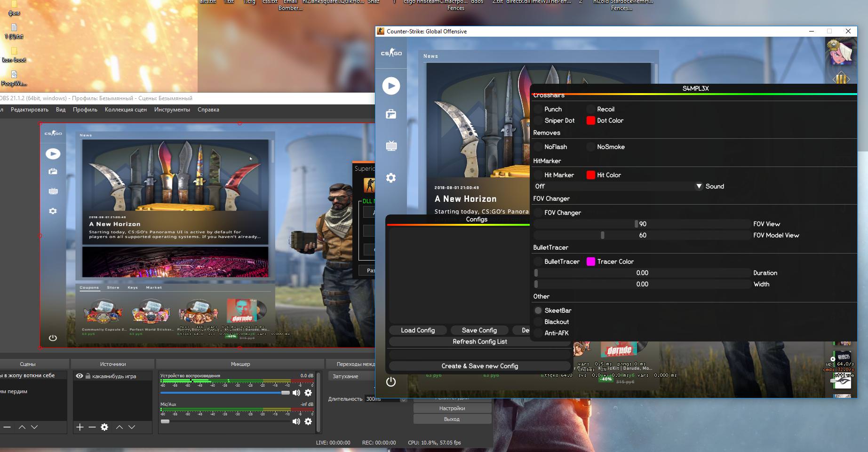Enable the BulletTracer checkbox
Viewport: 868px width, 452px height.
pyautogui.click(x=538, y=262)
